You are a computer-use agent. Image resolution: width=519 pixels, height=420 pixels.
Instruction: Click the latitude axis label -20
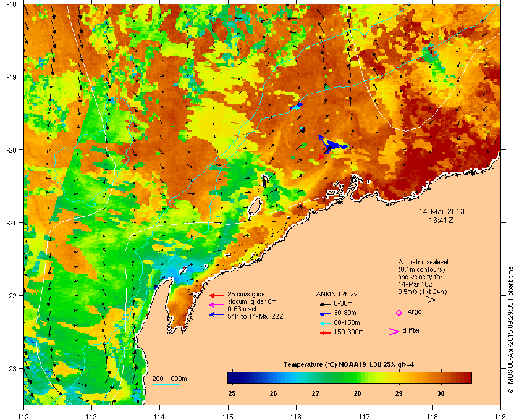coord(12,150)
